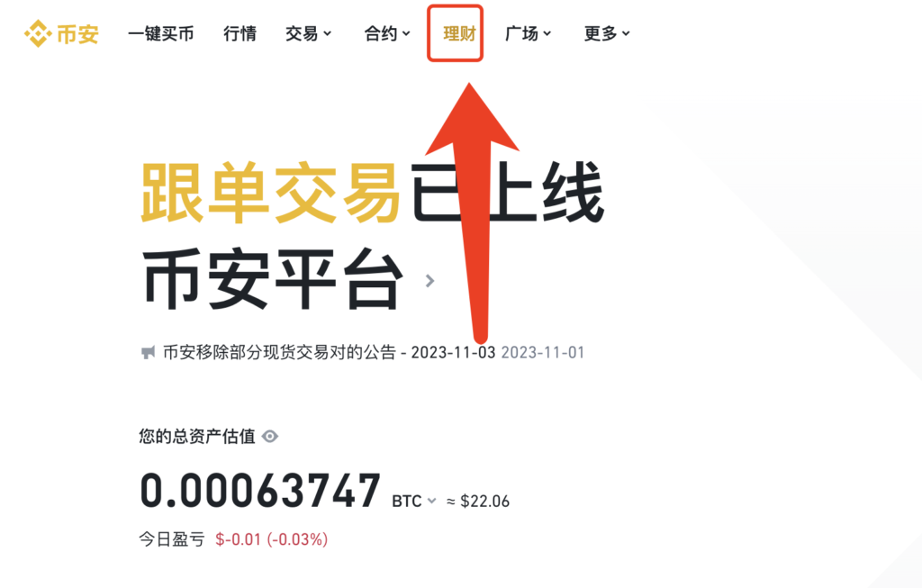Click the 您的总资产估值 label
922x588 pixels.
click(197, 437)
